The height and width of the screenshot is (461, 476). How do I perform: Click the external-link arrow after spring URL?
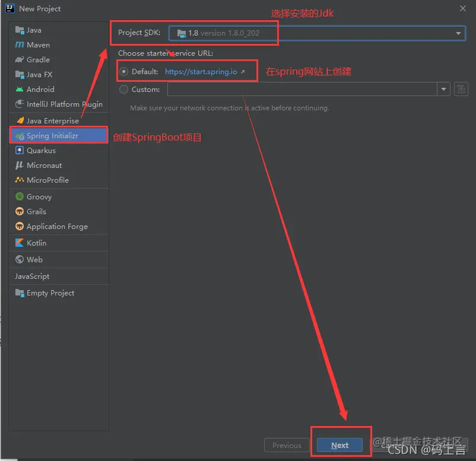(243, 72)
